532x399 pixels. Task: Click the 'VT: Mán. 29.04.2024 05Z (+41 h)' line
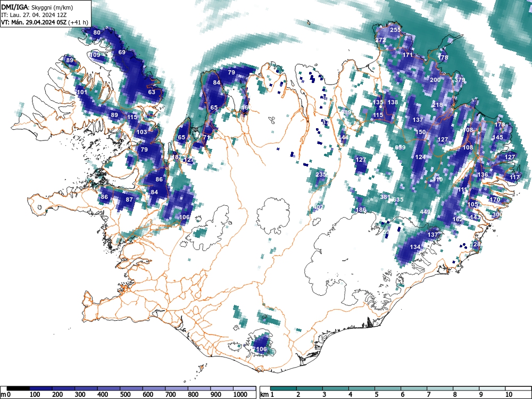pos(45,22)
